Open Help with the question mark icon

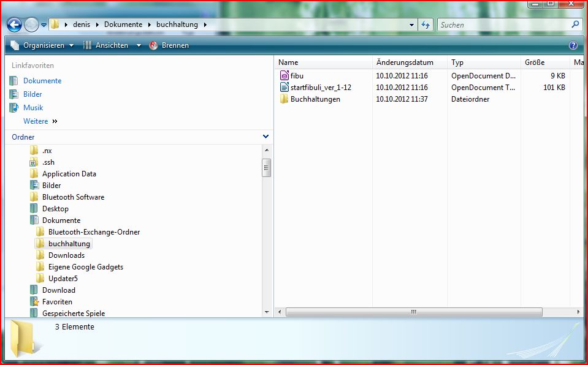pos(573,45)
